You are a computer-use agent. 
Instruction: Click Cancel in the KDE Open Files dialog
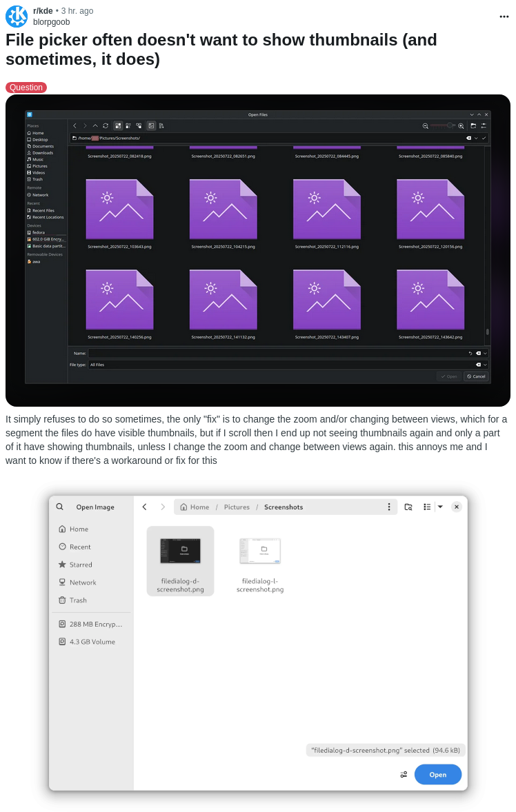point(476,376)
